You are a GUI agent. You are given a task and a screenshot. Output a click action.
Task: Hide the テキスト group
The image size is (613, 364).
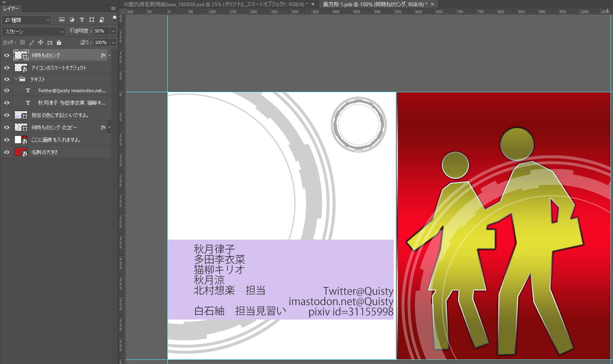(x=7, y=79)
